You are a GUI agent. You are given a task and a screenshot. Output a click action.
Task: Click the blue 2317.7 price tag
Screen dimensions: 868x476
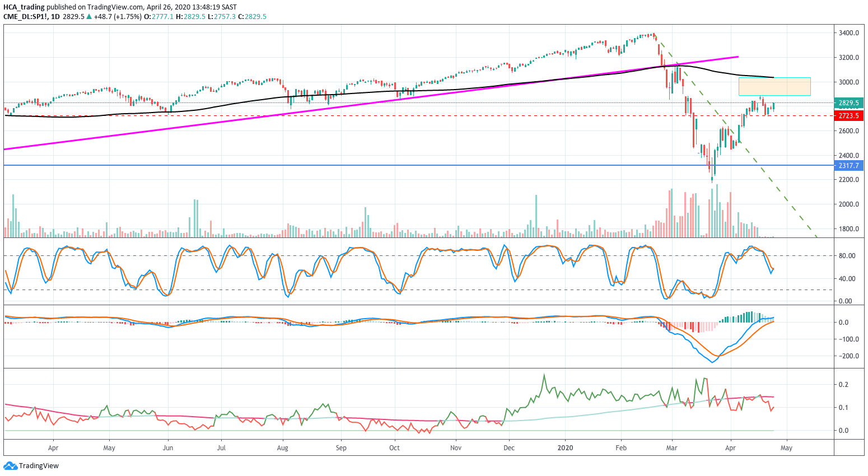point(848,166)
